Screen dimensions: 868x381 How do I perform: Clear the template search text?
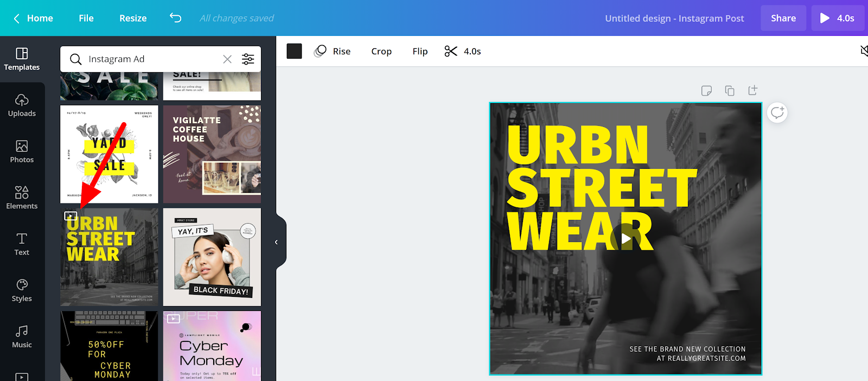coord(227,59)
